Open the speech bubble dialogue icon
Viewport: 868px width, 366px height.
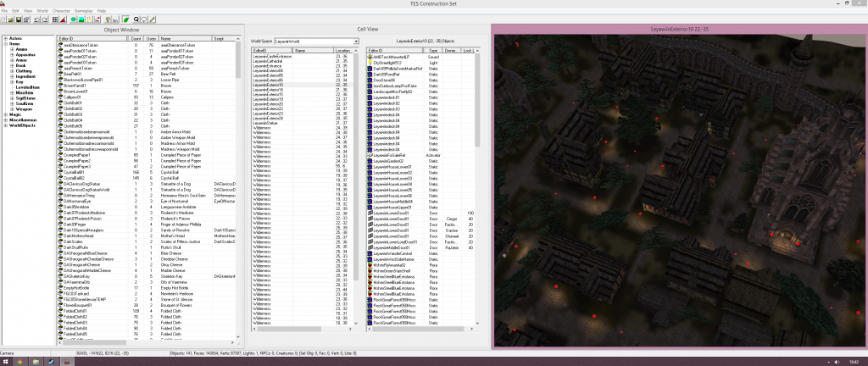click(144, 19)
